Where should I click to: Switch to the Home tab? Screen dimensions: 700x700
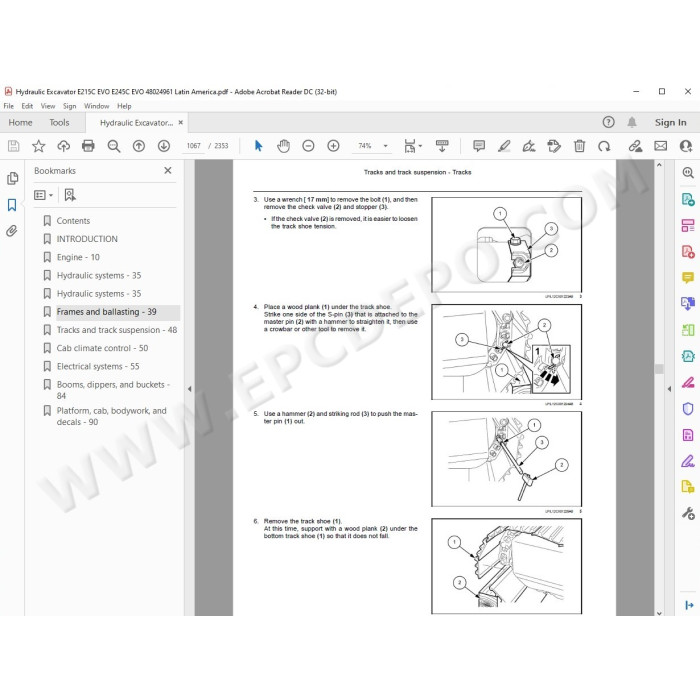(x=20, y=122)
